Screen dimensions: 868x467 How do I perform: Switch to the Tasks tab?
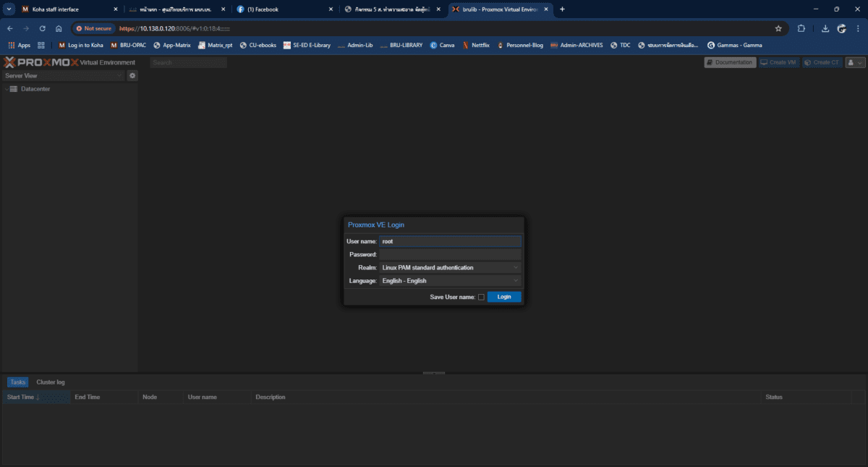pyautogui.click(x=17, y=382)
